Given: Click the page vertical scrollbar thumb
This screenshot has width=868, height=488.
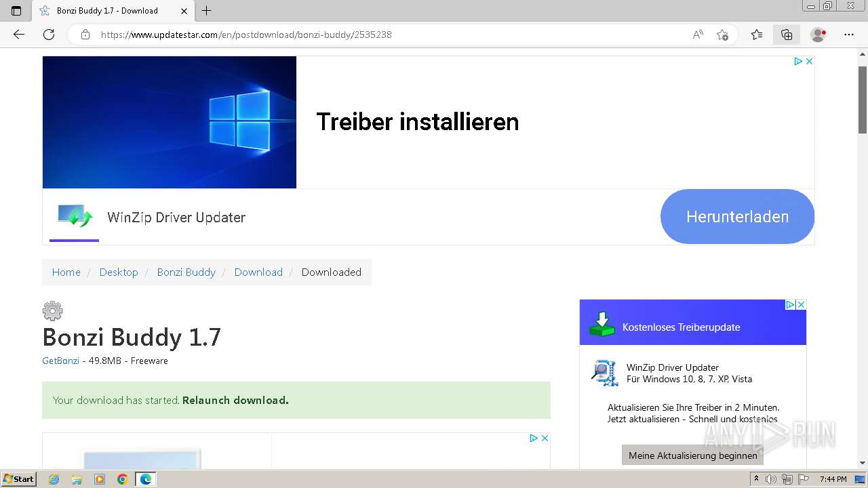Looking at the screenshot, I should pos(863,100).
